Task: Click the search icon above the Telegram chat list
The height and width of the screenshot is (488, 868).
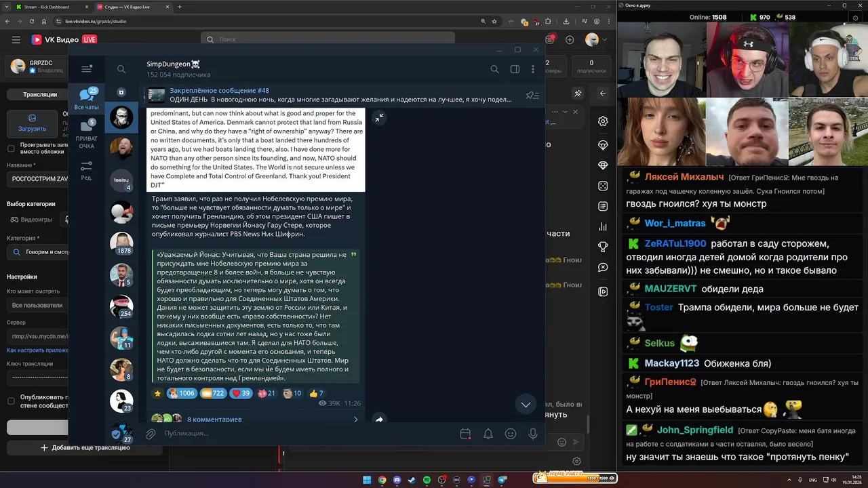Action: coord(121,69)
